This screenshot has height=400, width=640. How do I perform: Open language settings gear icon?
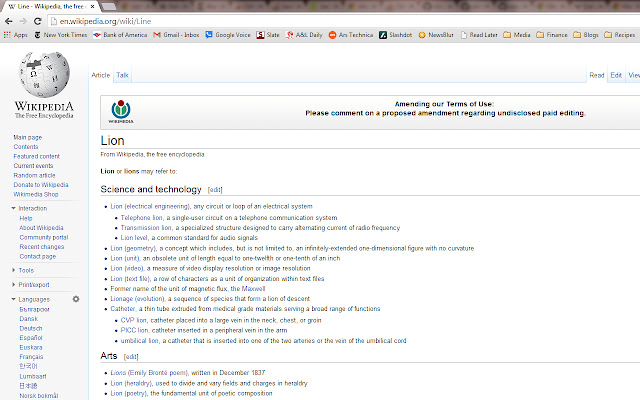coord(76,299)
